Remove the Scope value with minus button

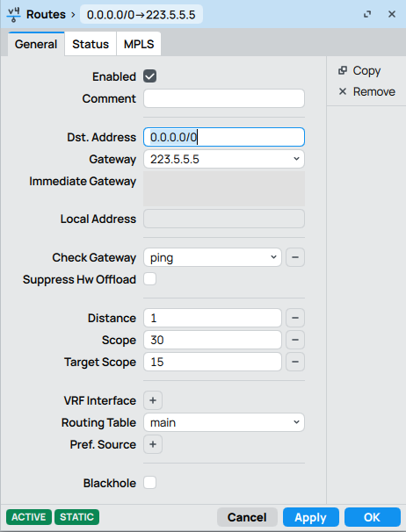click(x=295, y=340)
